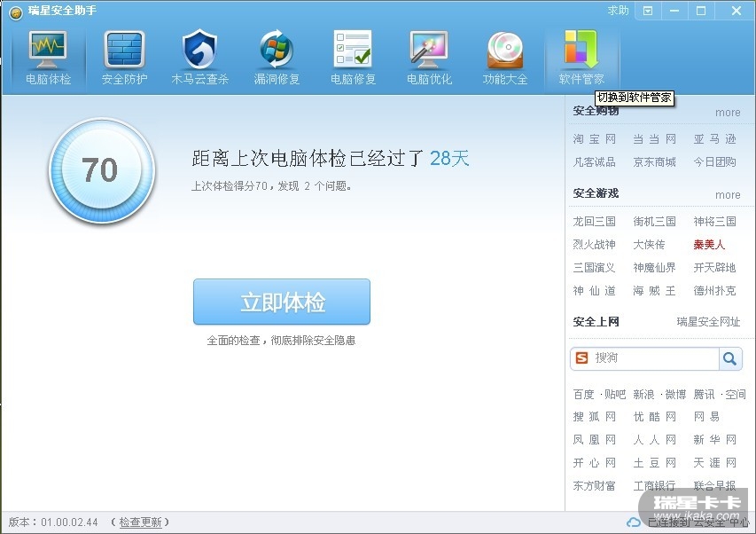Open the 烈火战神 game link
This screenshot has height=534, width=756.
tap(594, 245)
